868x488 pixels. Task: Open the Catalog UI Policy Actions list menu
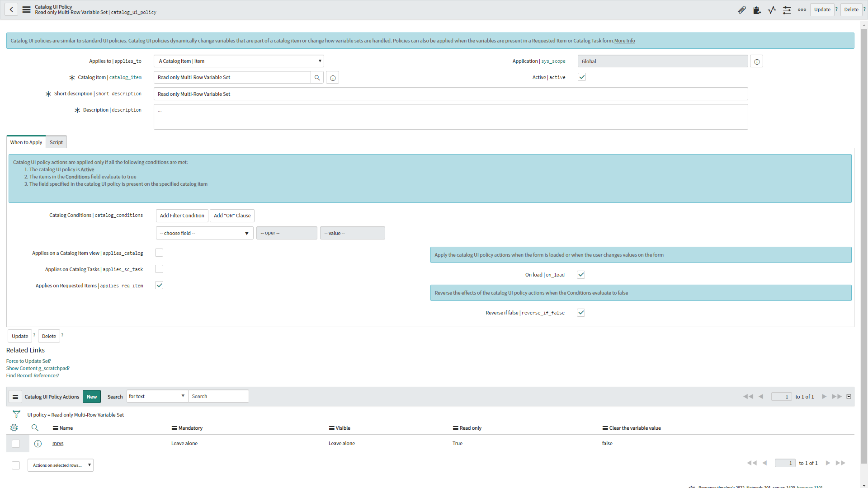point(15,397)
